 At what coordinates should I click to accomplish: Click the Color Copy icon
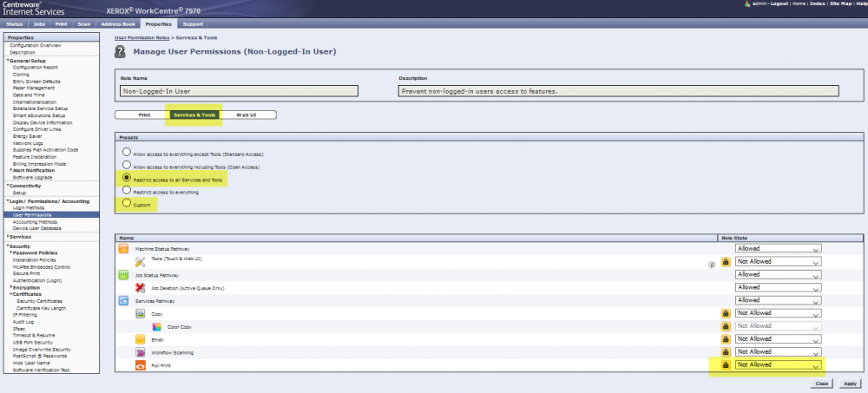pyautogui.click(x=156, y=327)
